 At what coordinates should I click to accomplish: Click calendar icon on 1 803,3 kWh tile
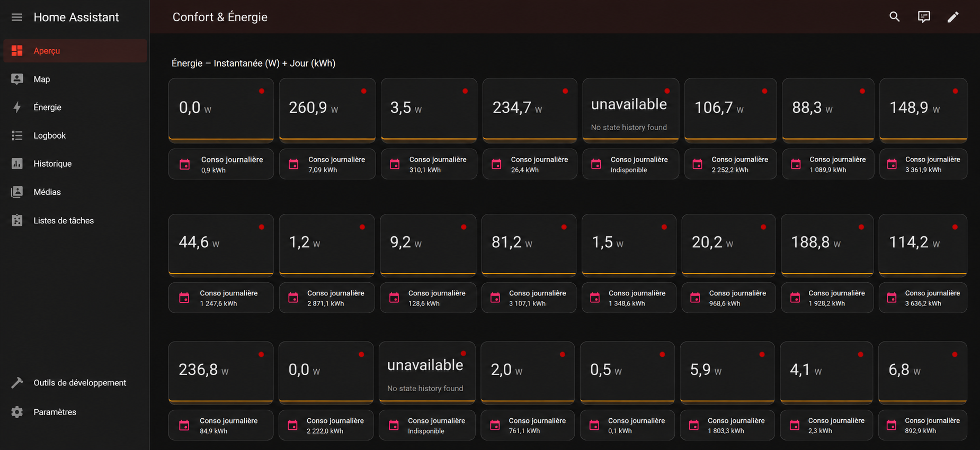693,425
